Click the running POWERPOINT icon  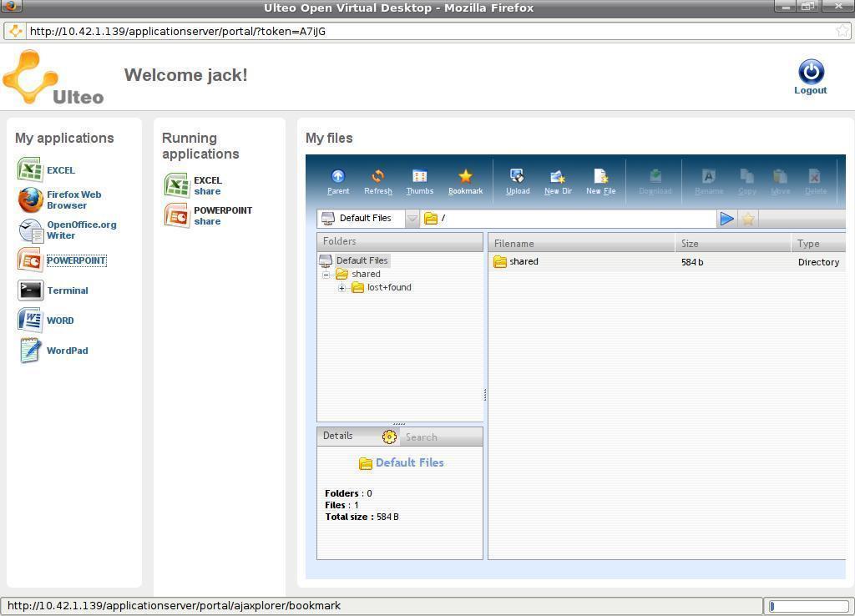click(x=177, y=215)
